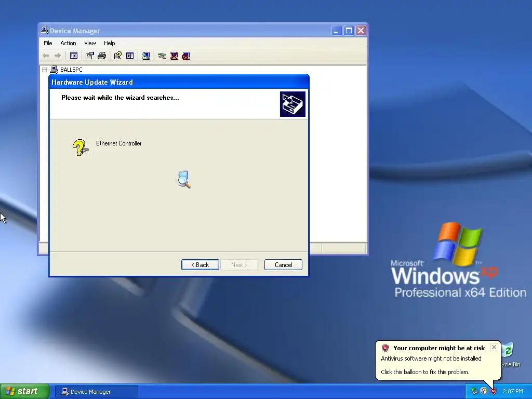532x399 pixels.
Task: Click 'Please wait while the wizard searches...' text
Action: (120, 98)
